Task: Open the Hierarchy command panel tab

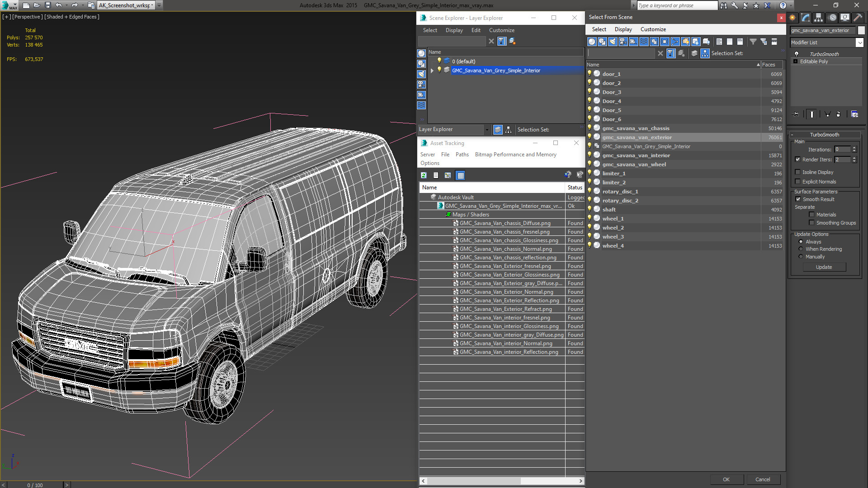Action: pyautogui.click(x=819, y=18)
